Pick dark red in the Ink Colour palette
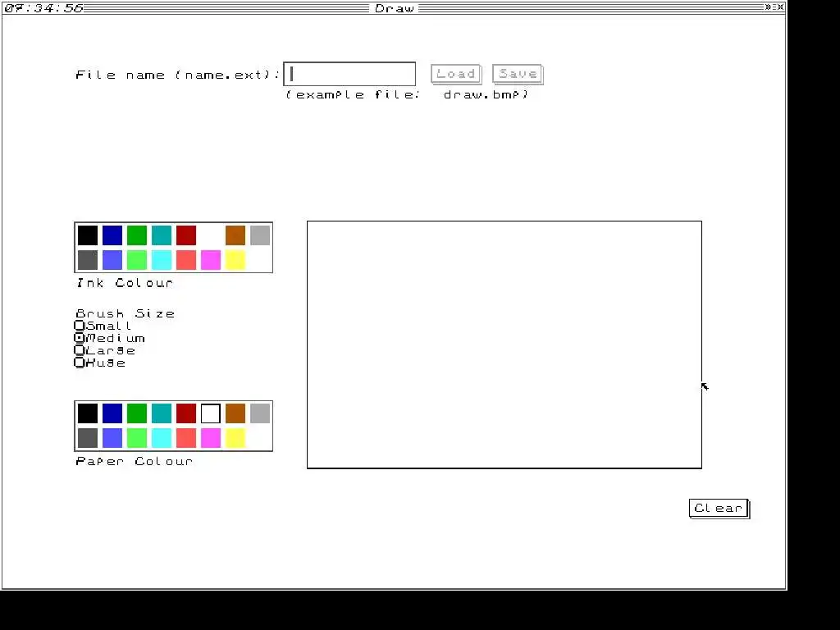Screen dimensions: 840x630 click(x=186, y=235)
